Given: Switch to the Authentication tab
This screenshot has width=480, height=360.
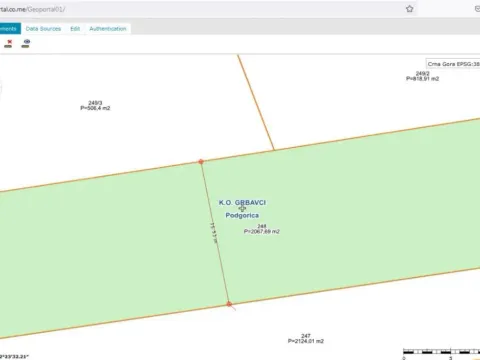Looking at the screenshot, I should (x=108, y=29).
